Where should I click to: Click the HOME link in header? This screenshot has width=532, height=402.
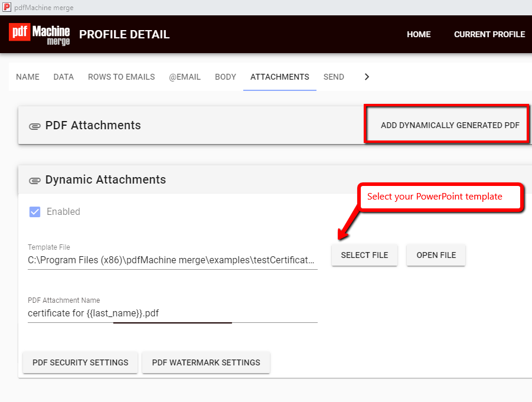(419, 34)
